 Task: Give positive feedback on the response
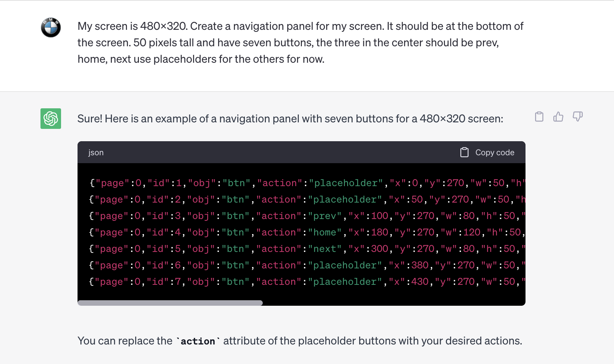pyautogui.click(x=558, y=117)
